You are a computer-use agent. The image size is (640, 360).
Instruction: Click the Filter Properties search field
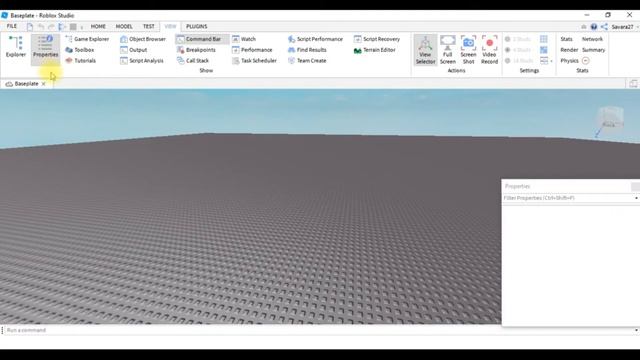point(567,198)
